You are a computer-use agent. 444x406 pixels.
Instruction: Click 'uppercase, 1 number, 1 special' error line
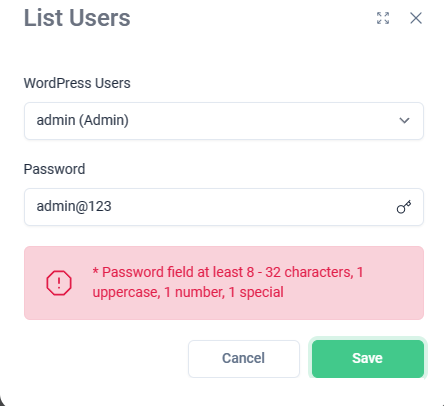(188, 292)
